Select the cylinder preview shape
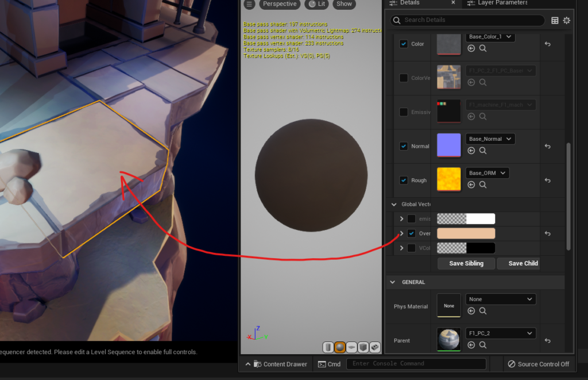 click(328, 347)
